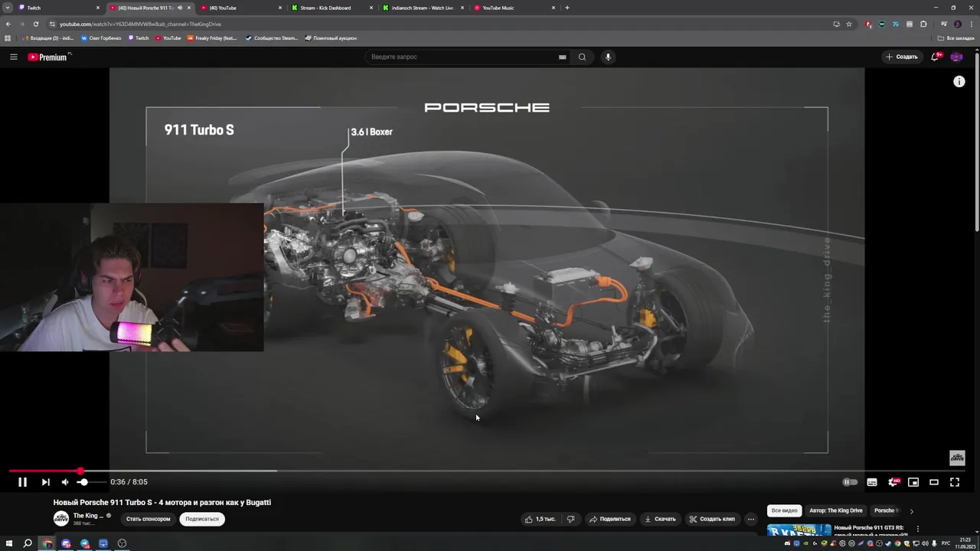Open more actions ellipsis under video
Viewport: 980px width, 551px height.
click(751, 519)
